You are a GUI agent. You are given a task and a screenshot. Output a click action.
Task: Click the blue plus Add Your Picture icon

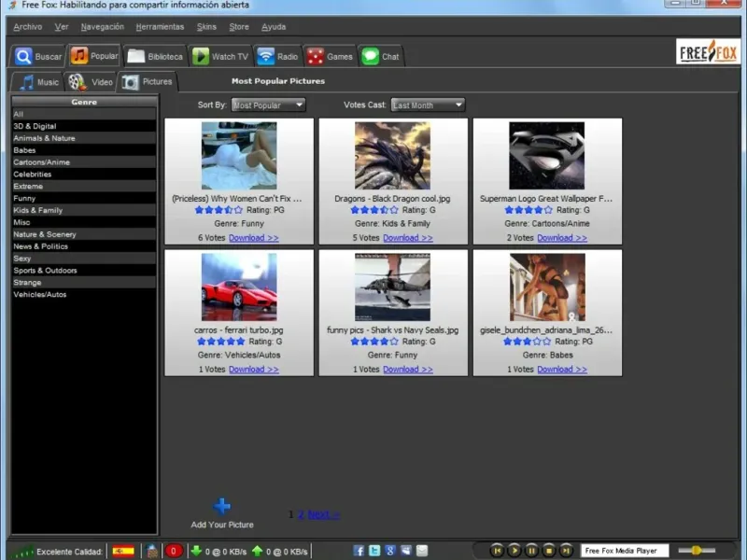click(222, 507)
